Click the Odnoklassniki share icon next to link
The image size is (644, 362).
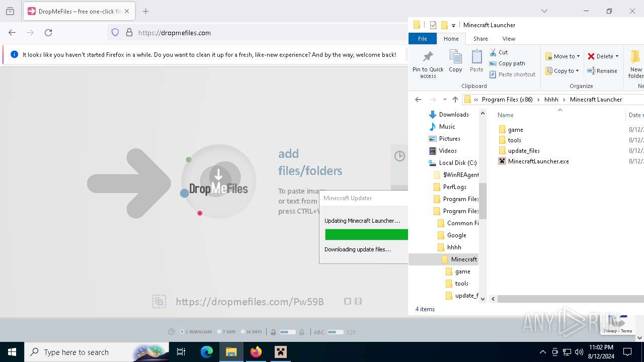(358, 301)
